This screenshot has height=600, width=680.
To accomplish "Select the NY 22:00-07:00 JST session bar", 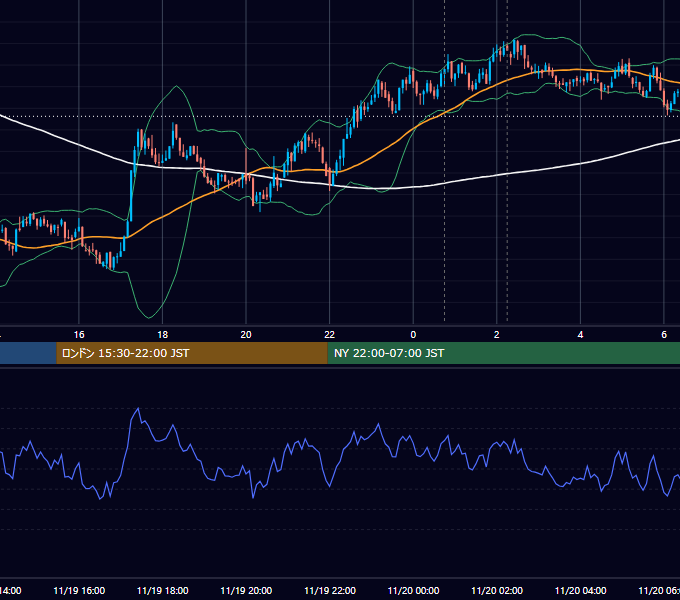I will (503, 353).
